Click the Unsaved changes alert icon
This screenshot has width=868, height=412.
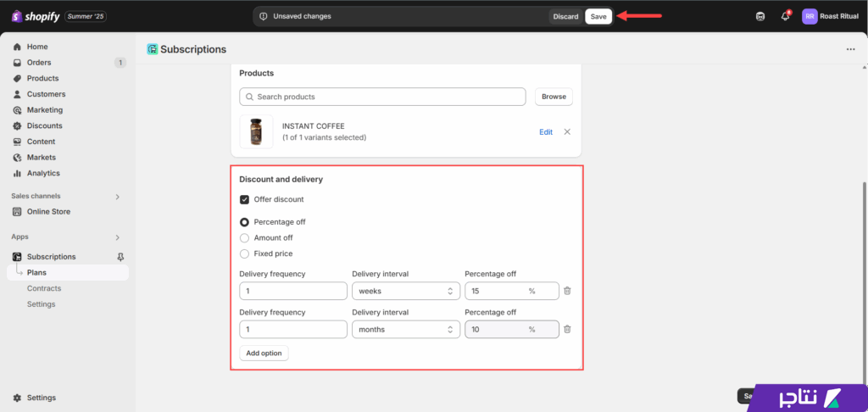[x=264, y=17]
